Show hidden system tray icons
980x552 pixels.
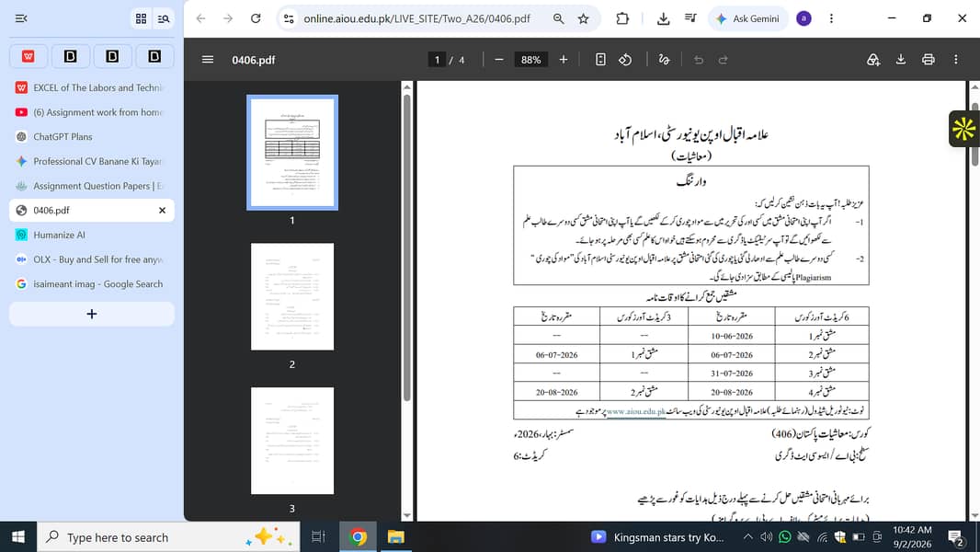tap(747, 537)
